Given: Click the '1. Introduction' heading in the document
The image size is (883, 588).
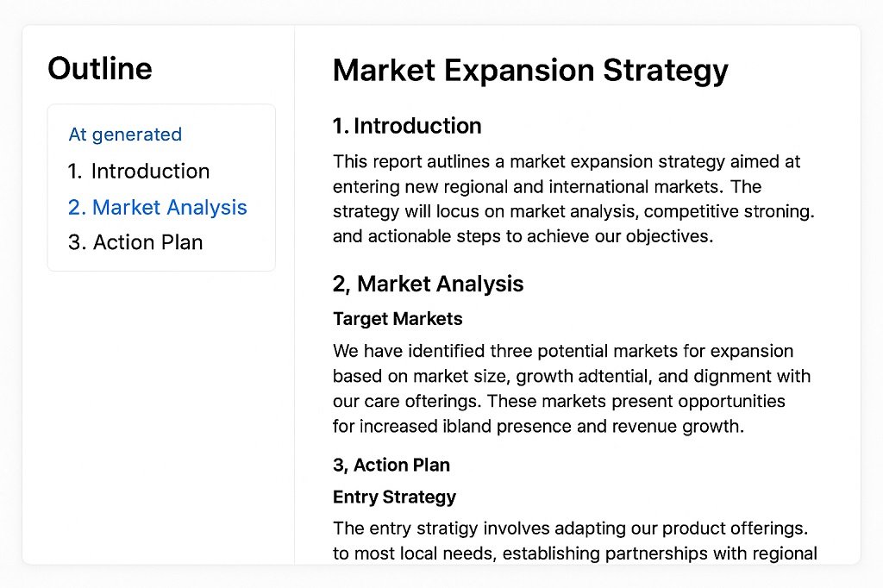Looking at the screenshot, I should (407, 126).
